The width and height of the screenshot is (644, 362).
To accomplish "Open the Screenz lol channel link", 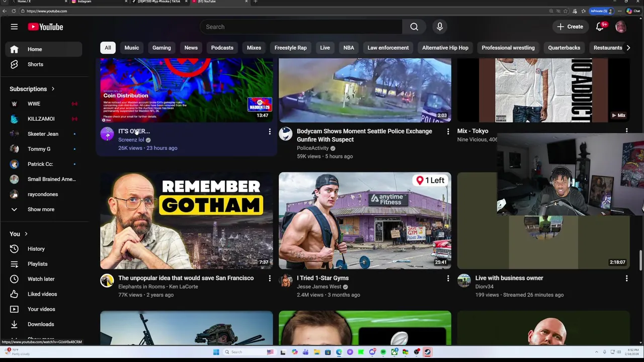I will tap(131, 140).
